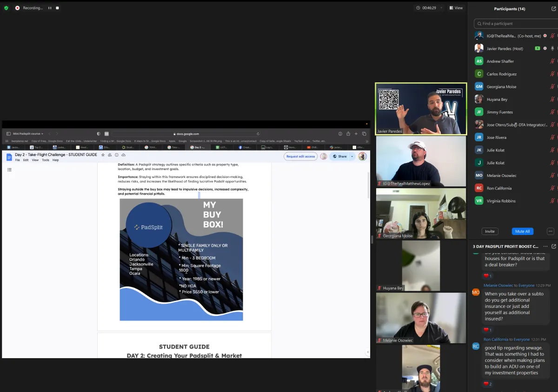Pause the Zoom recording
The width and height of the screenshot is (558, 392).
(x=50, y=8)
